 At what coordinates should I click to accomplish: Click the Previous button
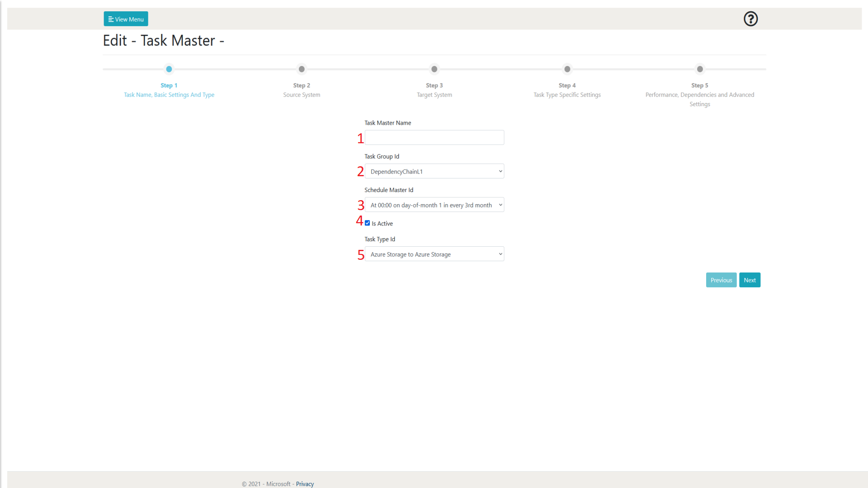[721, 280]
